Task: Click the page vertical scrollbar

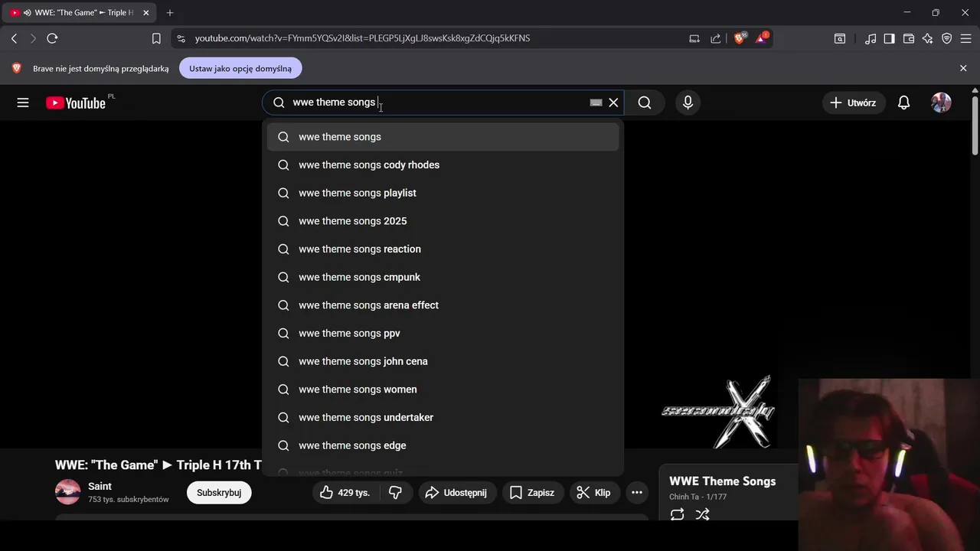Action: pos(975,126)
